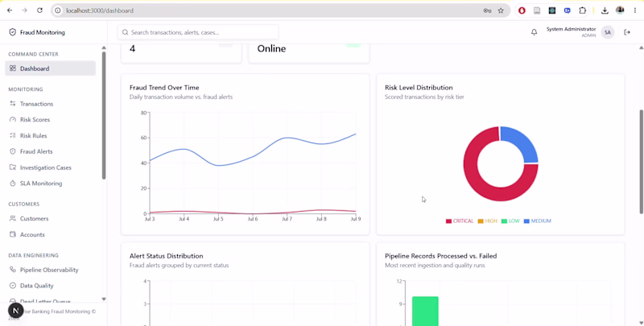Image resolution: width=644 pixels, height=326 pixels.
Task: Reload the browser page
Action: tap(39, 10)
